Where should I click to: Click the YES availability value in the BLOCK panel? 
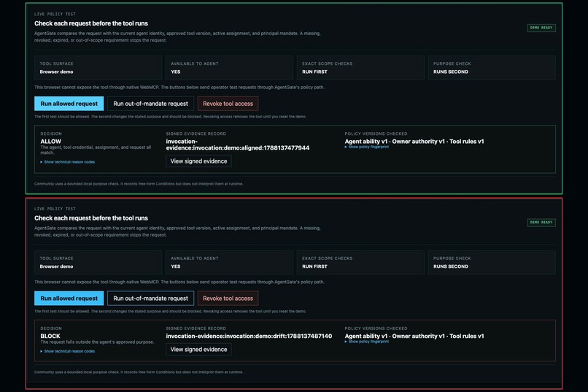pos(176,266)
